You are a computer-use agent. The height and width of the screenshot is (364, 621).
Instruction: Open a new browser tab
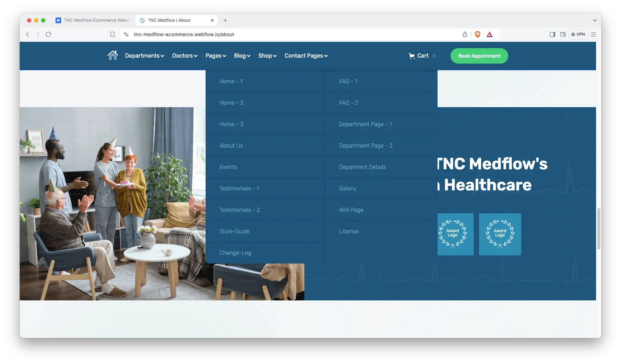[x=225, y=20]
